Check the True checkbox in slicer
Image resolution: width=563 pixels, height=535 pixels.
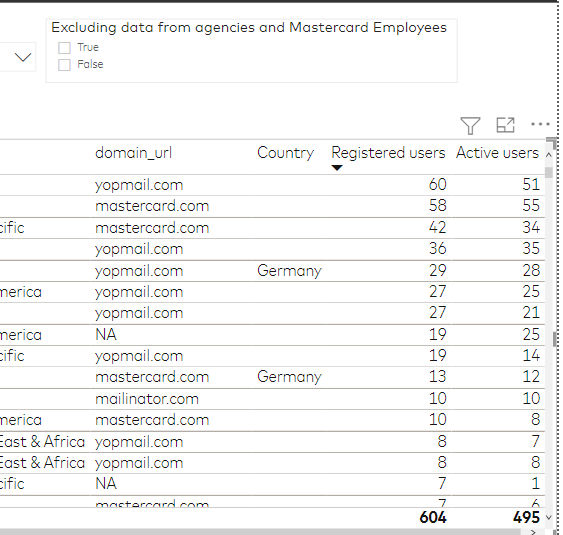tap(64, 48)
